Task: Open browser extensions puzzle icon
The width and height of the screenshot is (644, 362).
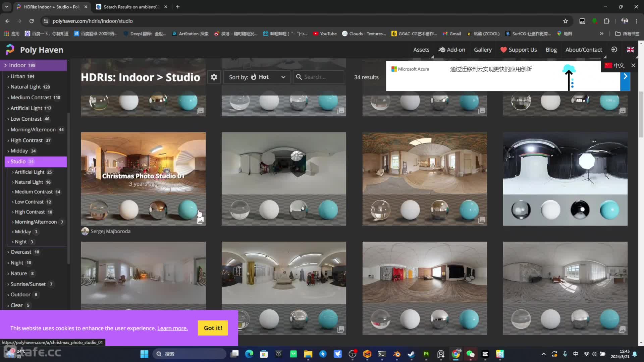Action: pyautogui.click(x=606, y=21)
